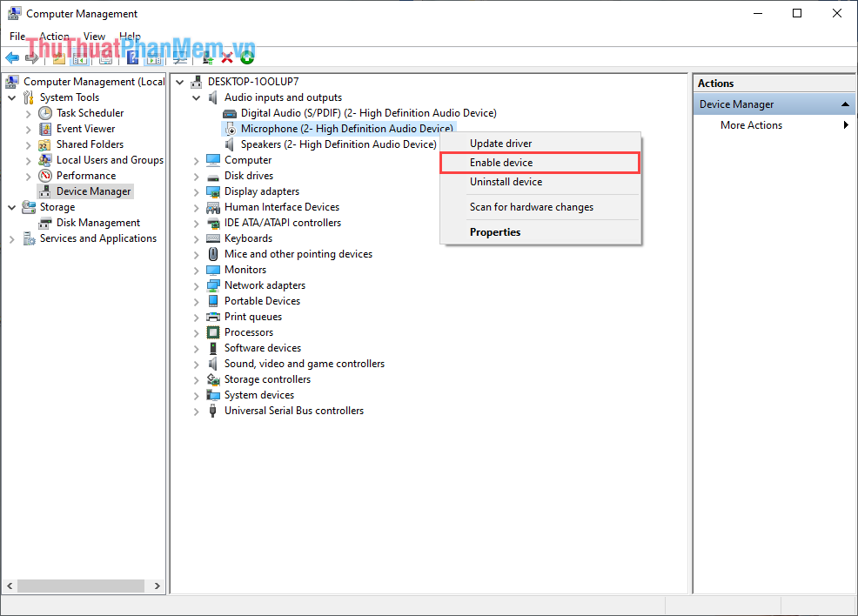
Task: Click the right arrow of the horizontal scrollbar
Action: (x=157, y=586)
